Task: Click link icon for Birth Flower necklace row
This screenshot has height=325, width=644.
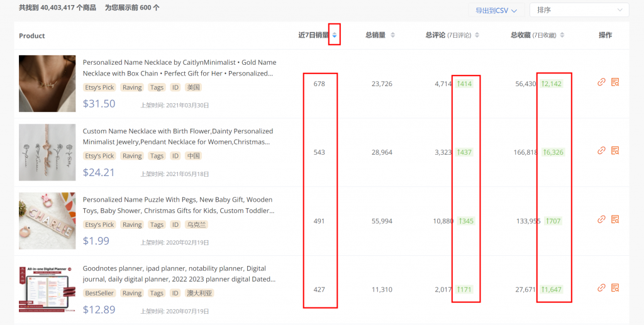Action: click(x=601, y=151)
